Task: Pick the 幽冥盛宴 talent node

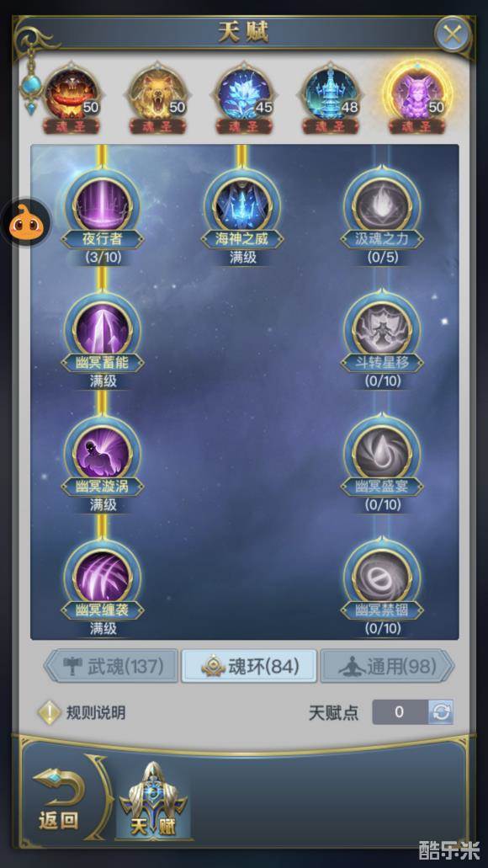Action: (382, 453)
